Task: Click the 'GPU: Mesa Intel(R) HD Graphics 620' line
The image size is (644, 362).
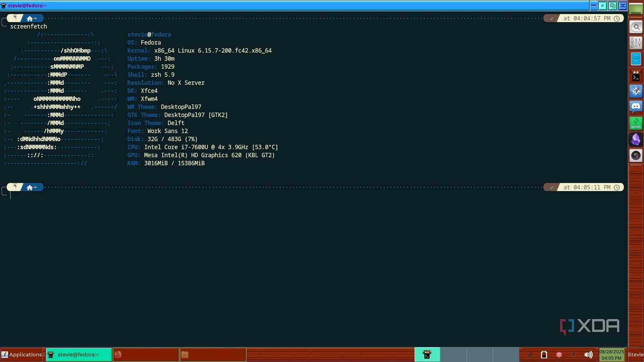Action: [x=201, y=155]
